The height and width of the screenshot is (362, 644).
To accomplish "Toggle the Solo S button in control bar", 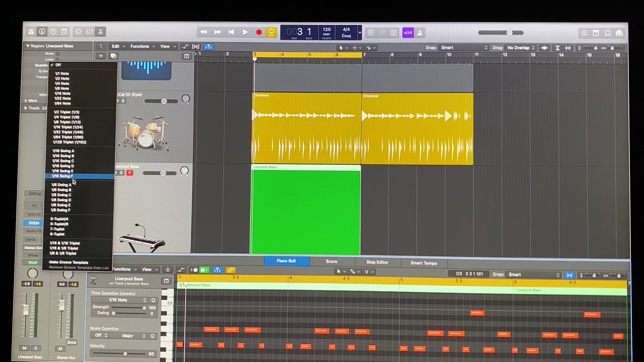I will pos(393,32).
